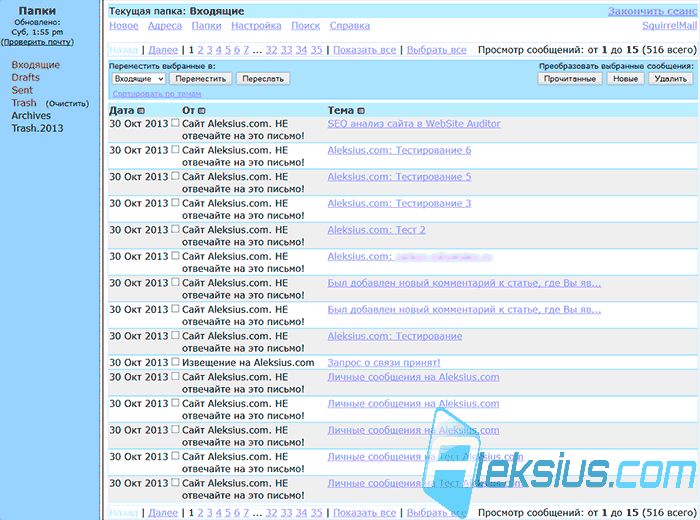
Task: Tick checkbox for SEO анализ сайта message
Action: 175,123
